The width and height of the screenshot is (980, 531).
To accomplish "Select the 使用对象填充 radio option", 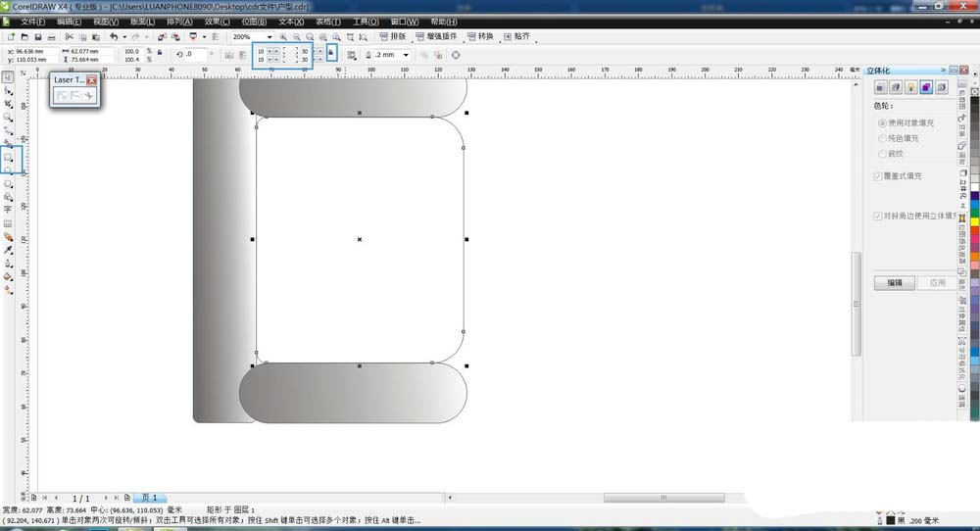I will [882, 123].
